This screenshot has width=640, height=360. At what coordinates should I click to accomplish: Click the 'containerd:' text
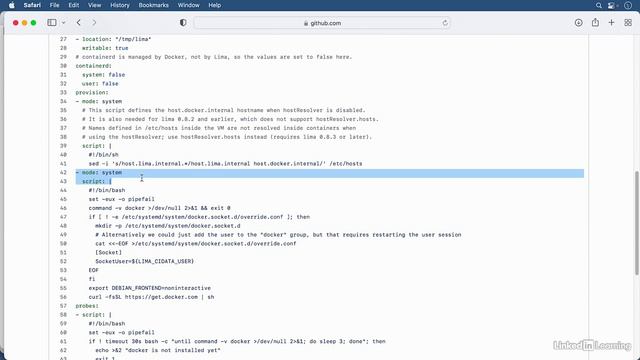pos(93,66)
